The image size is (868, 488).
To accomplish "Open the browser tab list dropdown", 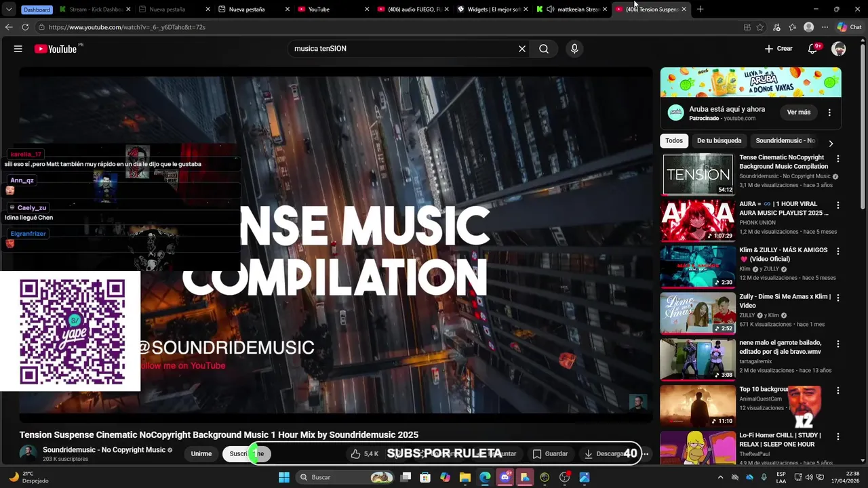I will click(x=9, y=9).
